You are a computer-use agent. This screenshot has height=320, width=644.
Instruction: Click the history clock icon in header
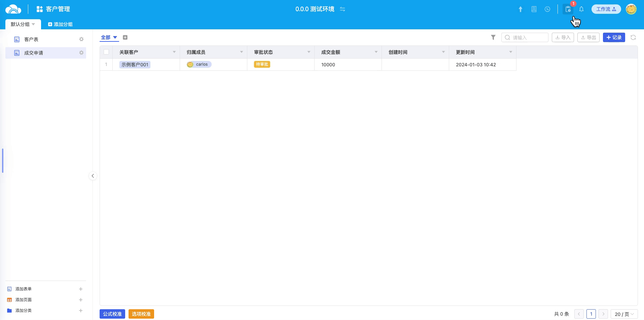547,9
